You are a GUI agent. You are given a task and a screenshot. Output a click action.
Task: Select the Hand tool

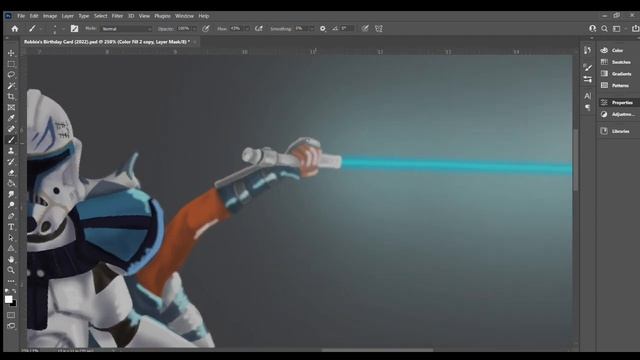11,259
